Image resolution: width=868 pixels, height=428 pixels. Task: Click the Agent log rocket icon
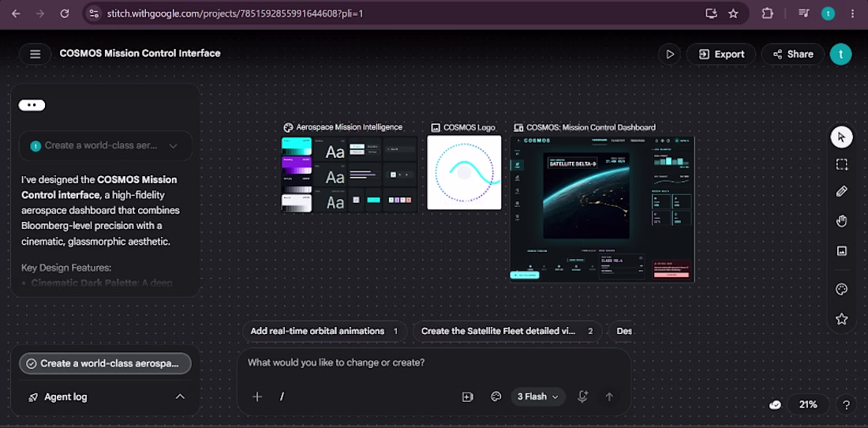pos(33,397)
